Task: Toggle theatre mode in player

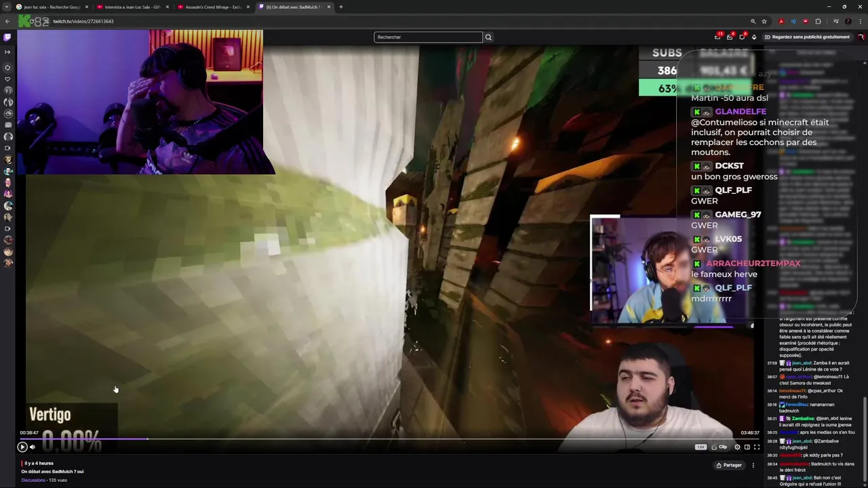Action: [x=747, y=447]
